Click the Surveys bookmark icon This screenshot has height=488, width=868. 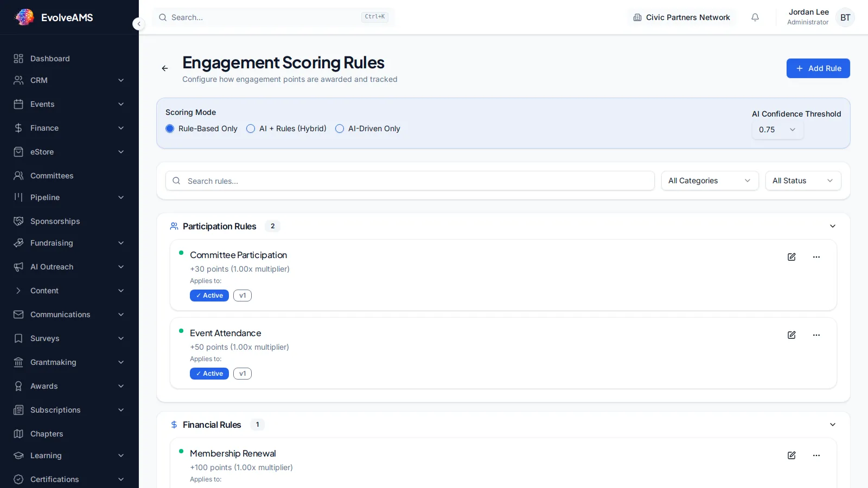18,338
